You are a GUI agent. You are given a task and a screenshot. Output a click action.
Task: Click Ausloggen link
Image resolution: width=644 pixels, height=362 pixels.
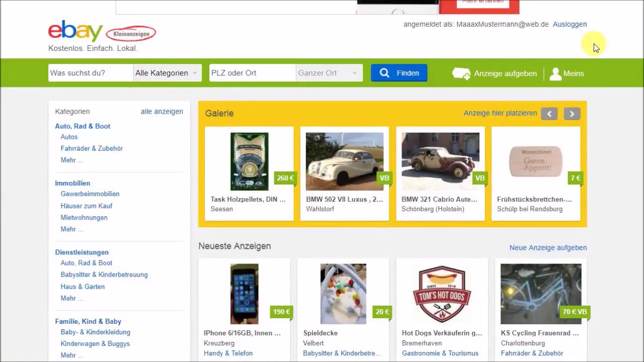point(570,24)
